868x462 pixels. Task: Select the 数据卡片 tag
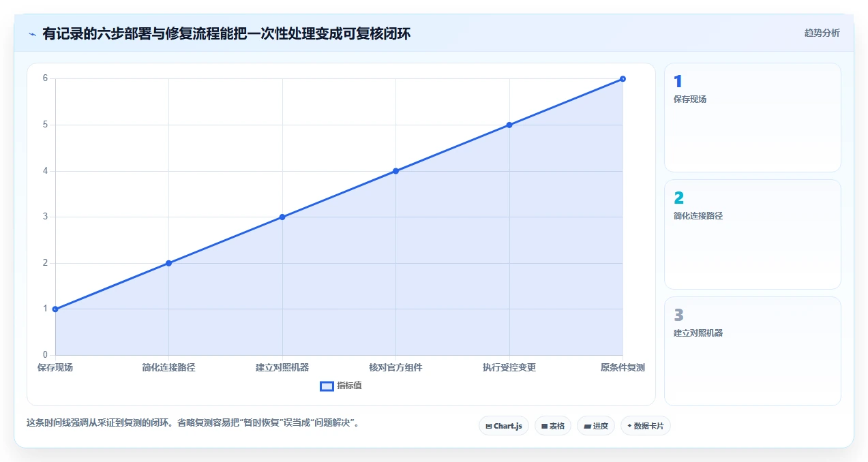[645, 426]
